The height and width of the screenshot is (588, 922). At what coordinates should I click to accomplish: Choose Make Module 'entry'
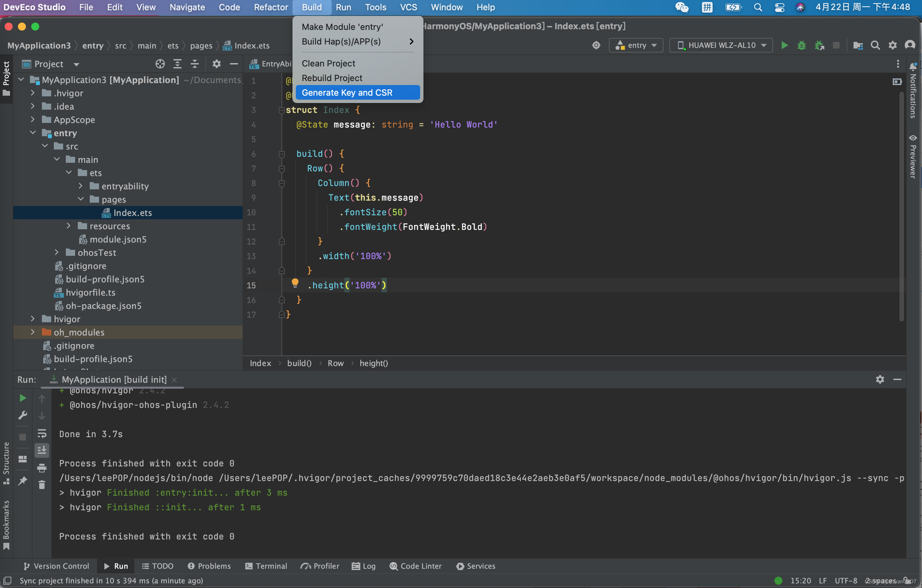358,27
